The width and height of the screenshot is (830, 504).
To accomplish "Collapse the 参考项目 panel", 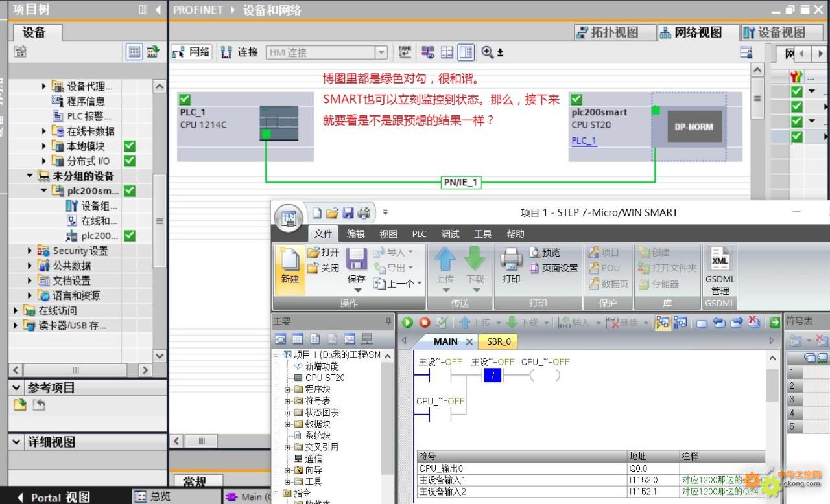I will pyautogui.click(x=18, y=387).
